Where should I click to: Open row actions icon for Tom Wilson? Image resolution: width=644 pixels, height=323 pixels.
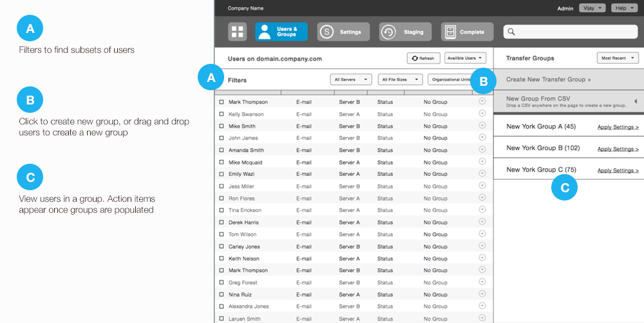click(482, 234)
